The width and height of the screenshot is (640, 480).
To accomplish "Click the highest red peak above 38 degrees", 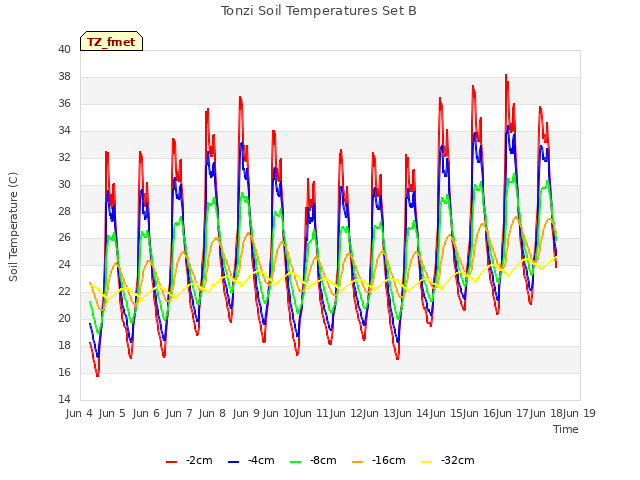I will (x=506, y=76).
